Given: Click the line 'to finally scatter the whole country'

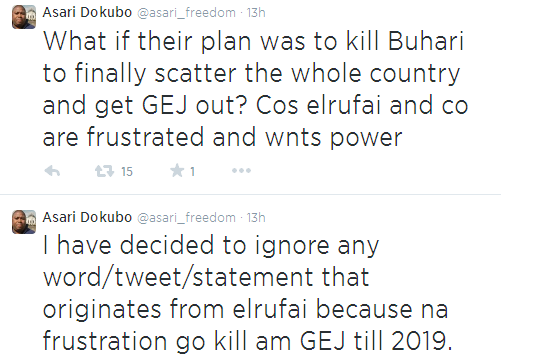Looking at the screenshot, I should 251,73.
